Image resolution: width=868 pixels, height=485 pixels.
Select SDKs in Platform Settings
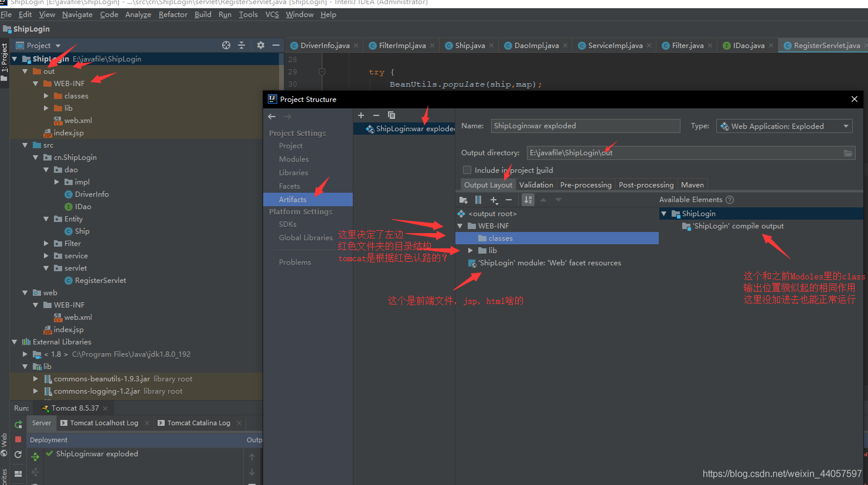(288, 224)
